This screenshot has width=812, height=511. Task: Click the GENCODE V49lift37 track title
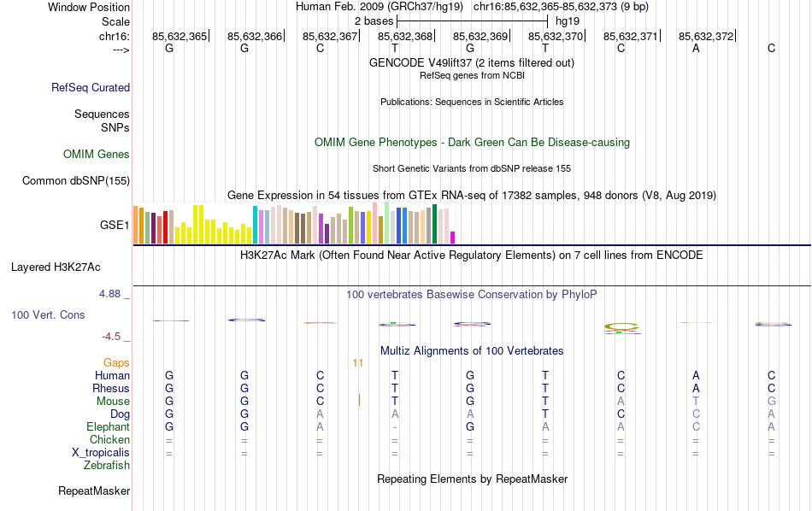point(472,62)
